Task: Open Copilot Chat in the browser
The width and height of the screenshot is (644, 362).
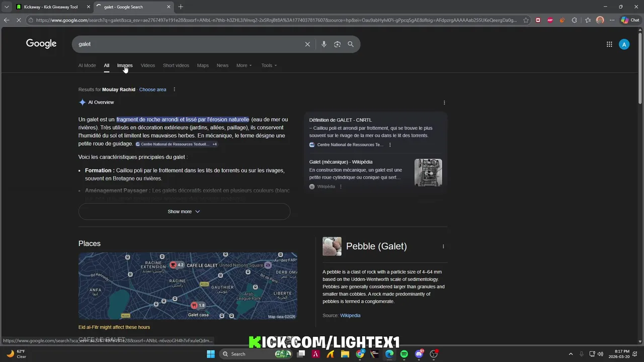Action: pyautogui.click(x=630, y=20)
